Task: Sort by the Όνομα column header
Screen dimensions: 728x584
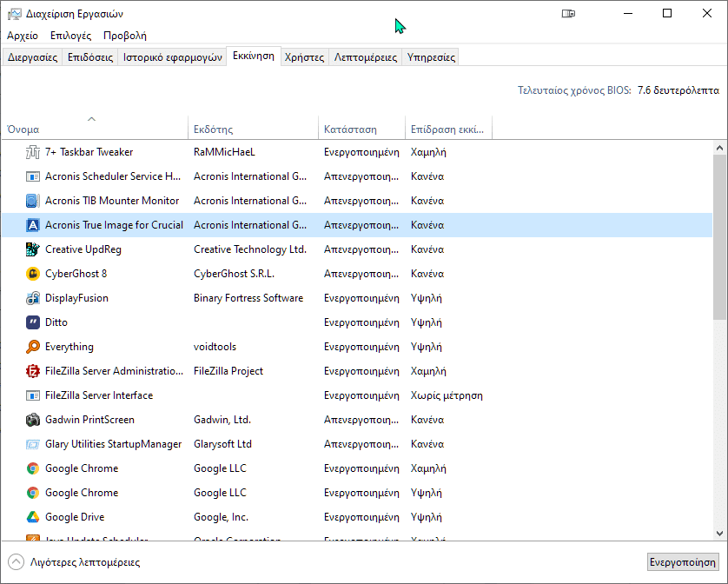Action: click(95, 128)
